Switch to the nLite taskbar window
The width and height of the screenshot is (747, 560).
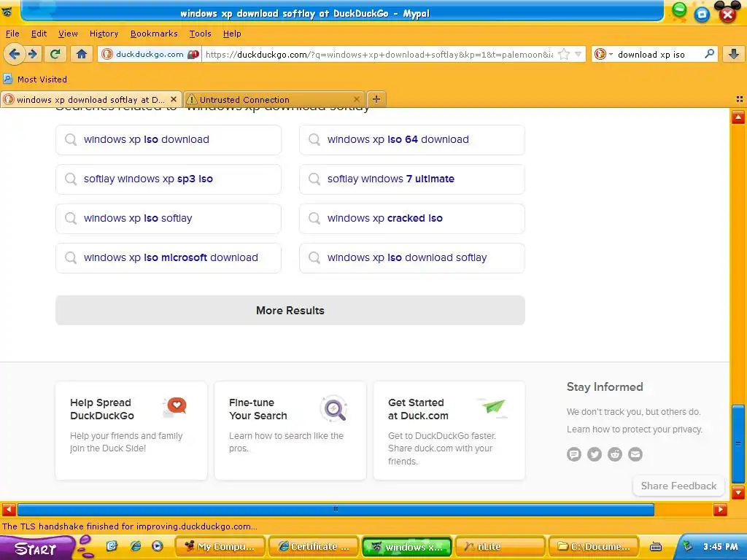pos(500,547)
